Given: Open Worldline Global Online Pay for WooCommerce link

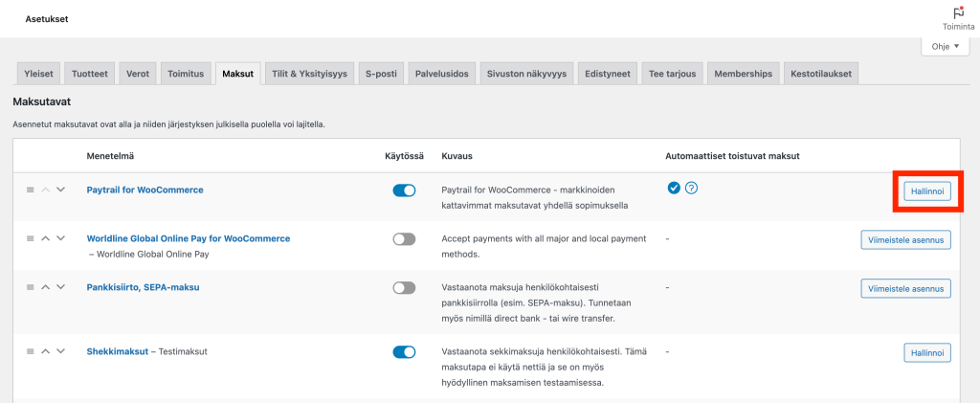Looking at the screenshot, I should tap(189, 238).
